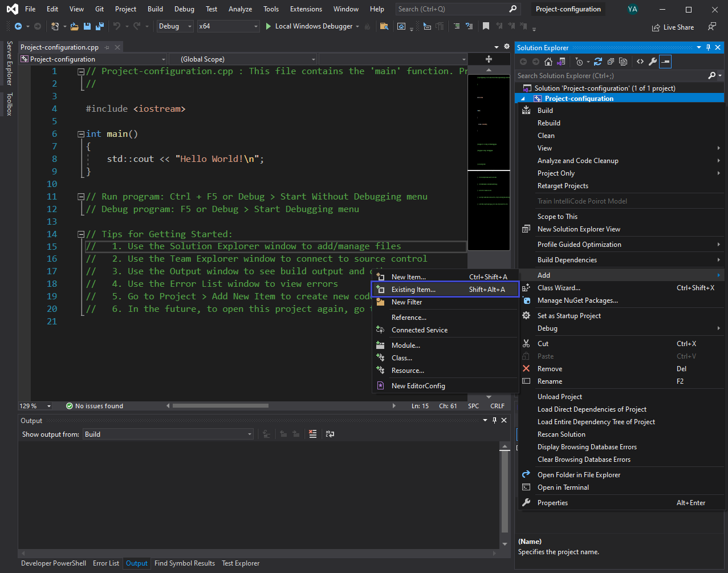Start debugging with Local Windows Debugger
728x573 pixels.
pyautogui.click(x=311, y=26)
